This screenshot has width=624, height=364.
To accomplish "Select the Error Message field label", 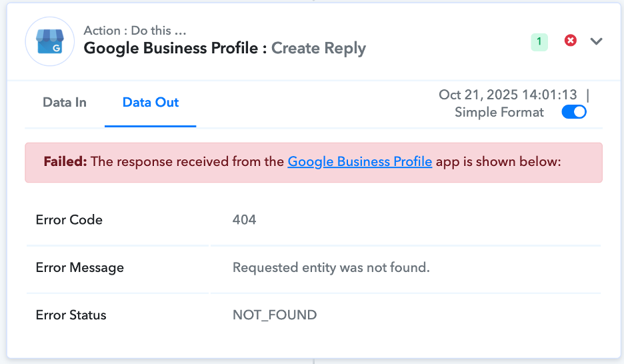I will coord(80,267).
